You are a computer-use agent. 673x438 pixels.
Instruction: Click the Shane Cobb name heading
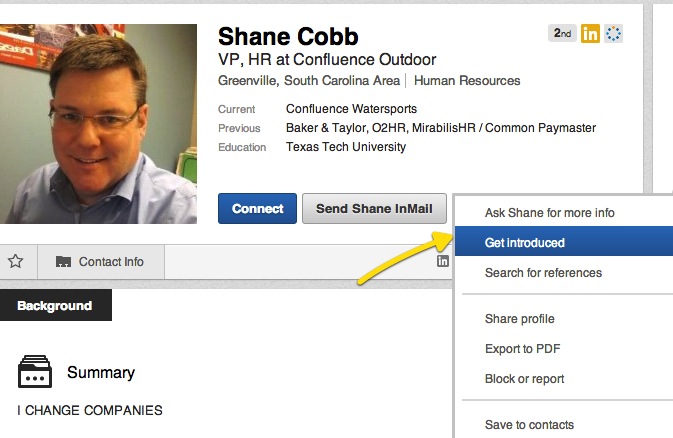[288, 36]
